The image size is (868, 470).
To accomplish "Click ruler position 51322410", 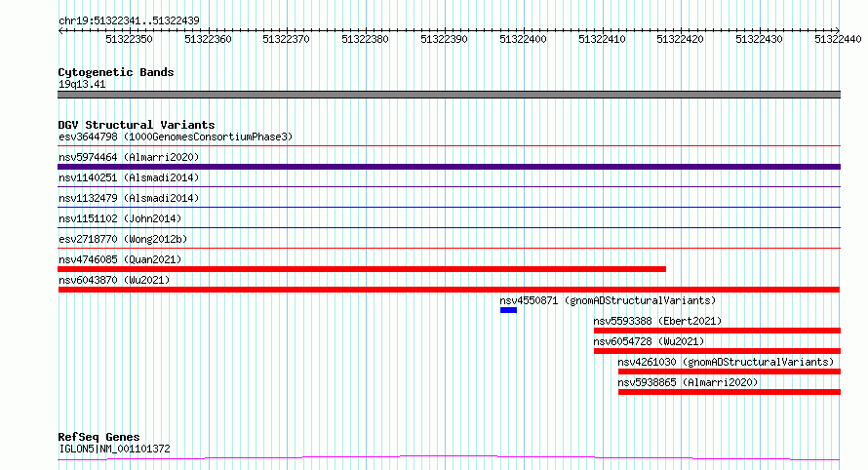I will (603, 39).
